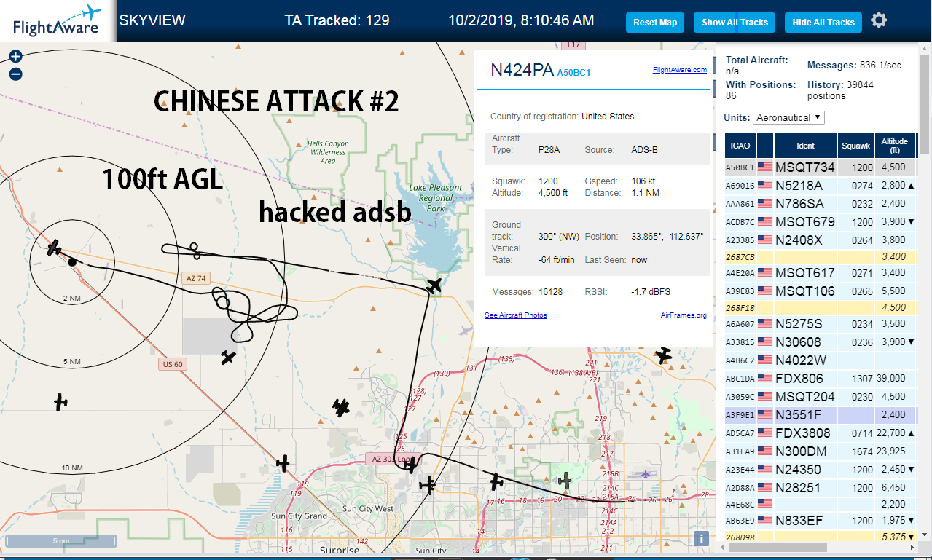
Task: Click the Reset Map button
Action: click(655, 23)
